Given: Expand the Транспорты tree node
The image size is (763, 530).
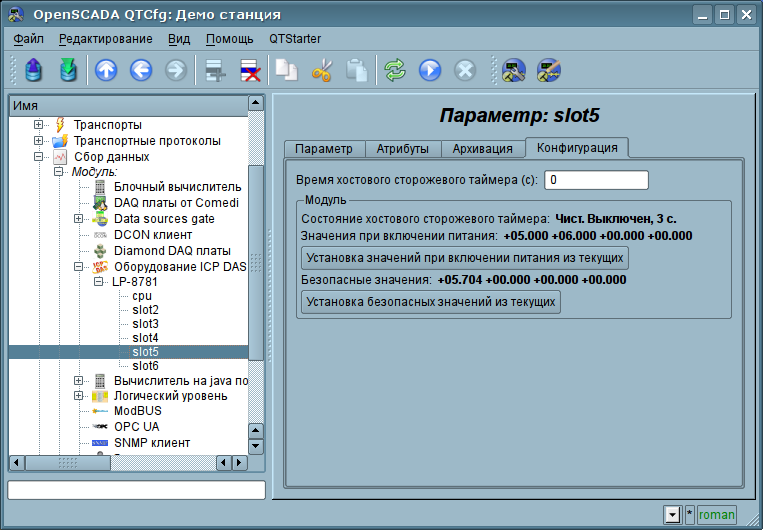Looking at the screenshot, I should pos(39,125).
